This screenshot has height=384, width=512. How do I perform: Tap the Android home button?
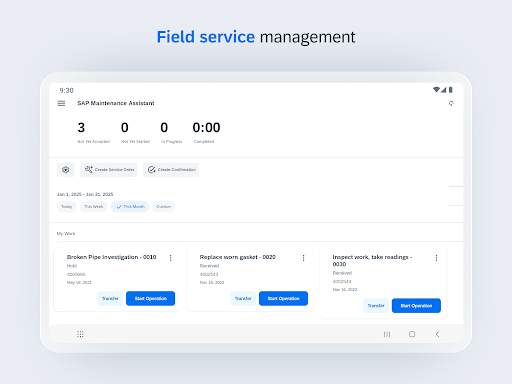coord(412,334)
